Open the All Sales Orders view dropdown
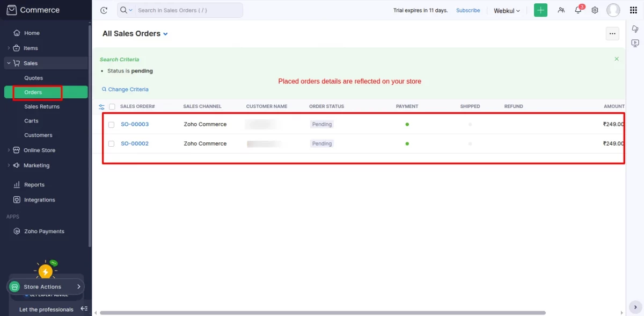Screen dimensions: 644x316 165,34
